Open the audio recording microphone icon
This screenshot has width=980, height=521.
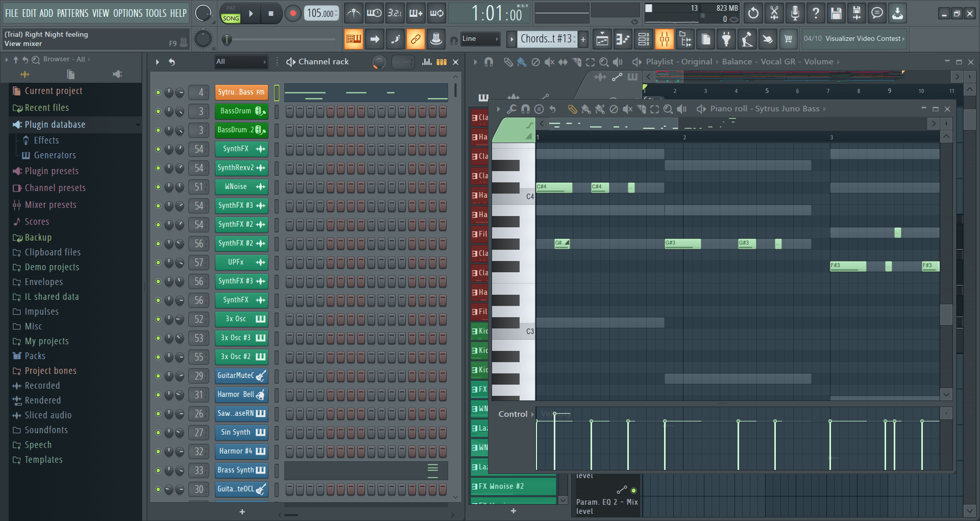[x=795, y=13]
